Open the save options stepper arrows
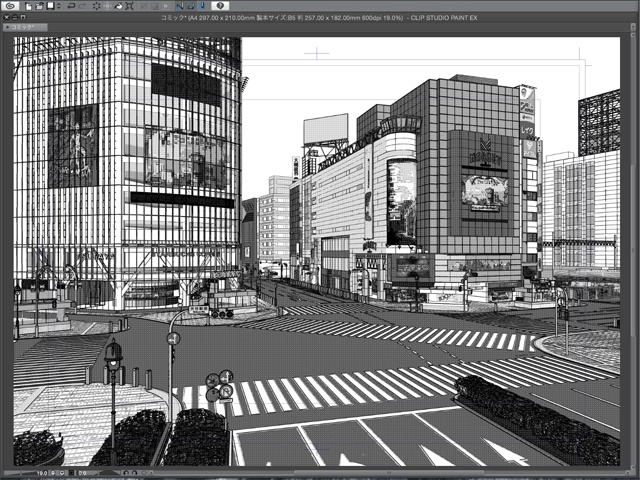Image resolution: width=640 pixels, height=480 pixels. (59, 6)
